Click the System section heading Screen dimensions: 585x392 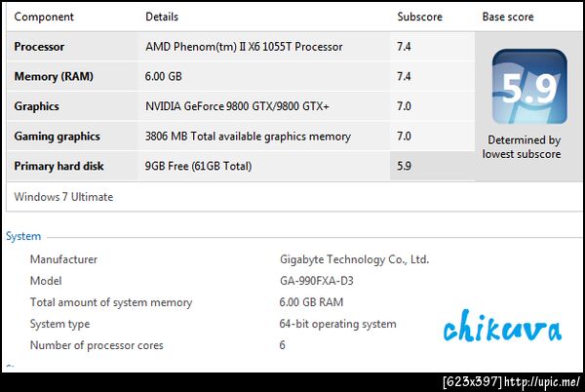coord(23,236)
